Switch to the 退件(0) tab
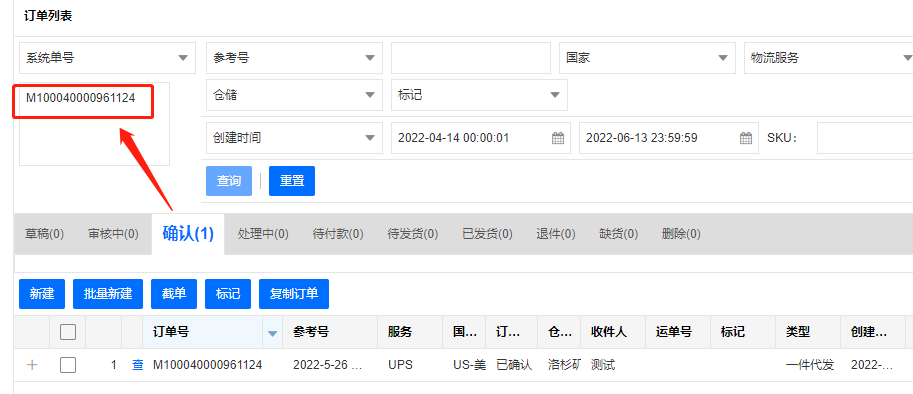This screenshot has height=394, width=913. (556, 234)
